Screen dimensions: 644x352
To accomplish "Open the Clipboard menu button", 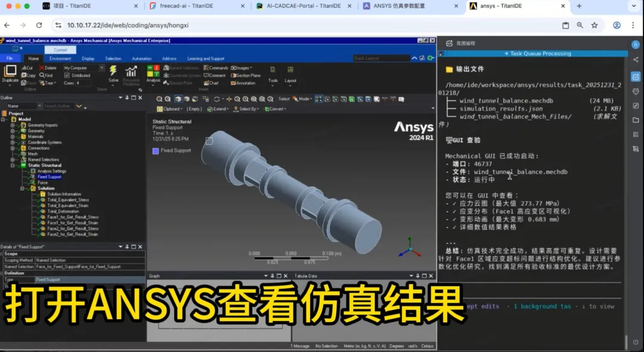I will click(x=169, y=109).
